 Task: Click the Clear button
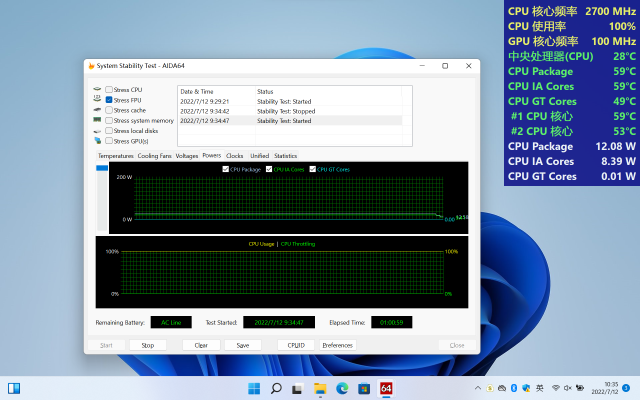tap(201, 345)
